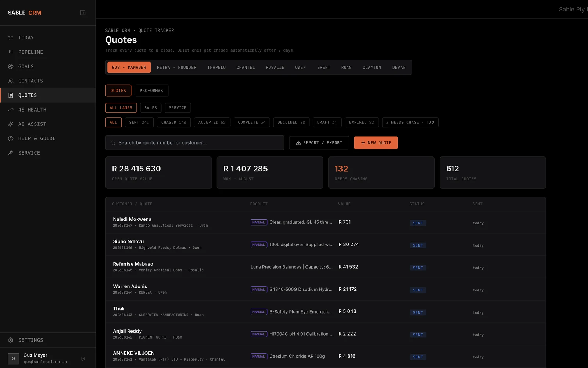Filter quotes by Declined 88
Image resolution: width=588 pixels, height=368 pixels.
point(291,123)
